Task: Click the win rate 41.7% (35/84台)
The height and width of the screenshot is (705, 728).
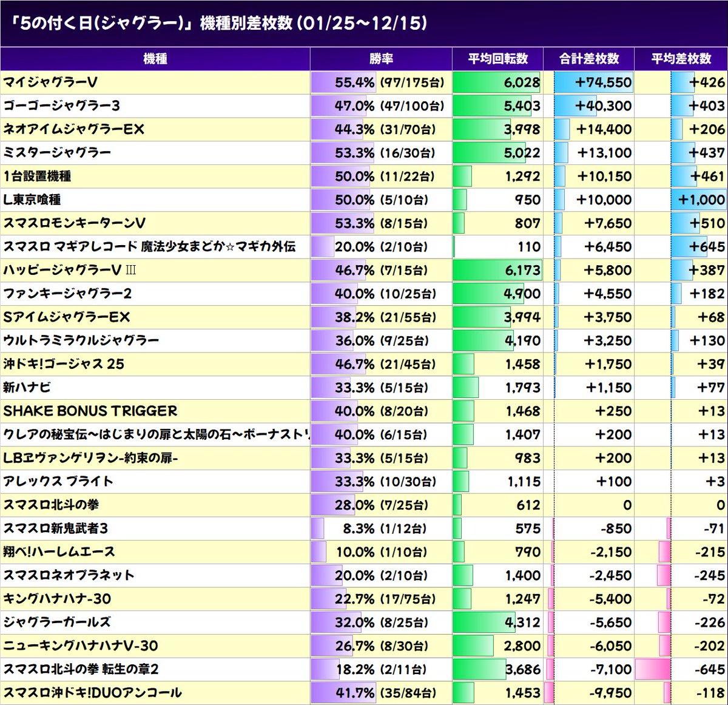Action: click(386, 693)
